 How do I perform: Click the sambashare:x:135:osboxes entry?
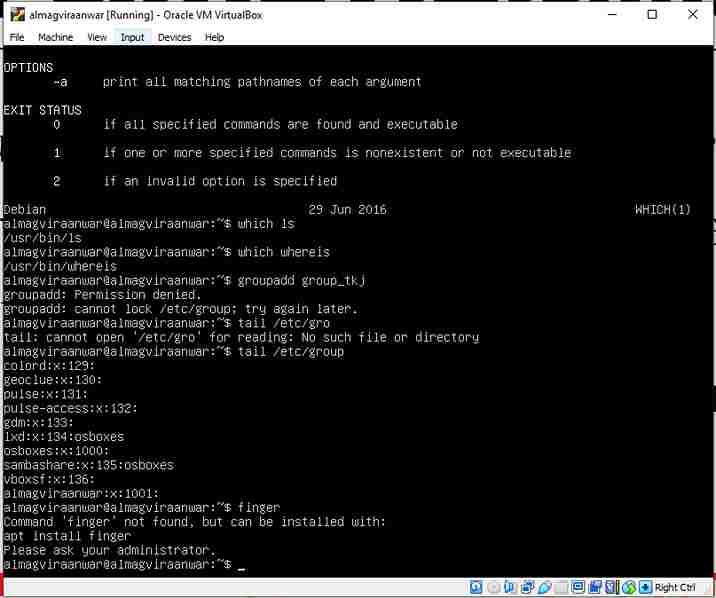(x=89, y=465)
